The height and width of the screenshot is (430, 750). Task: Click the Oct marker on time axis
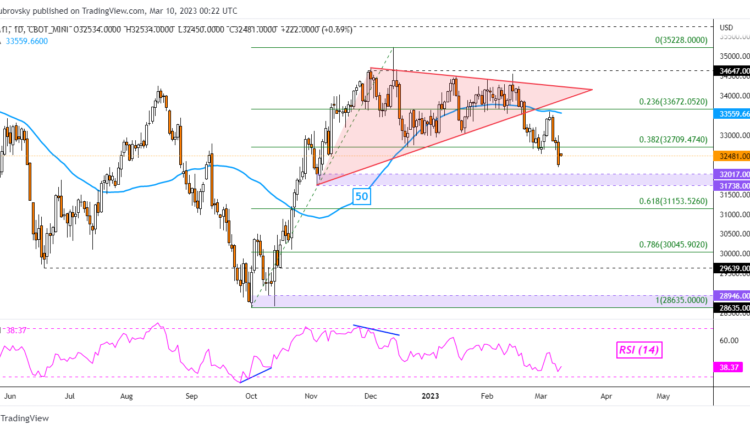click(x=251, y=396)
